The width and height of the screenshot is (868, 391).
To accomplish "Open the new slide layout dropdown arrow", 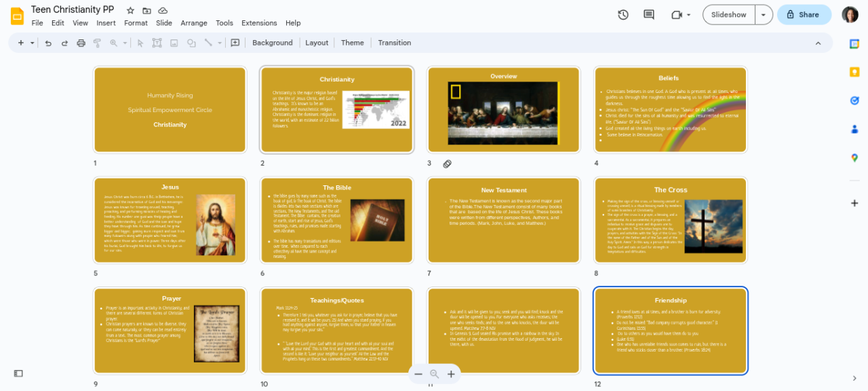I will click(x=32, y=43).
